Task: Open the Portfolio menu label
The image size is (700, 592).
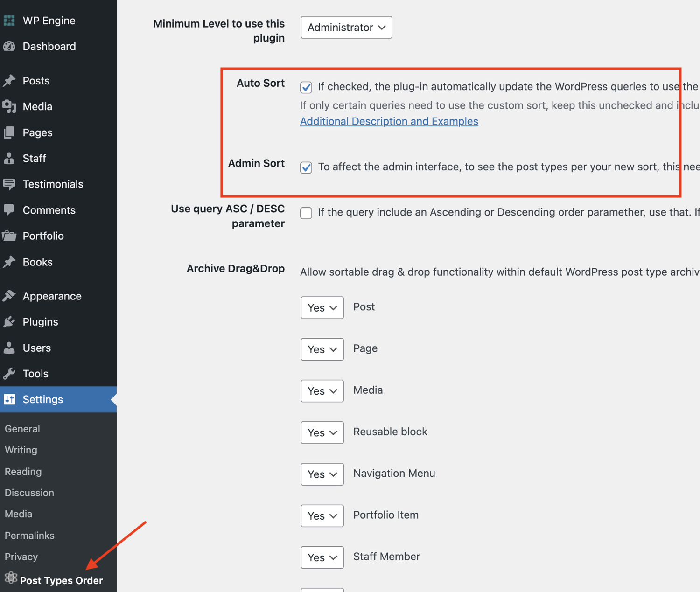Action: click(x=43, y=236)
